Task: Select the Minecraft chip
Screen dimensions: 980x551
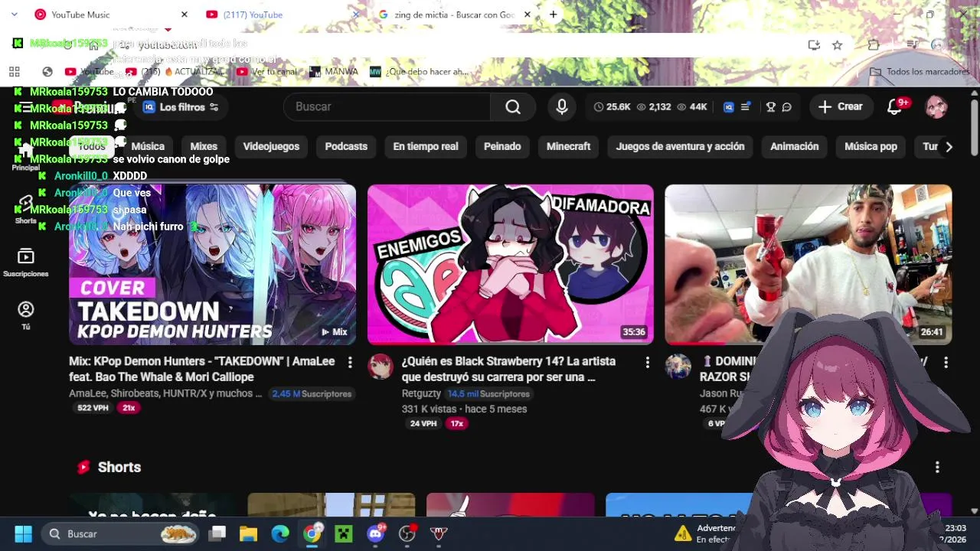Action: (x=568, y=146)
